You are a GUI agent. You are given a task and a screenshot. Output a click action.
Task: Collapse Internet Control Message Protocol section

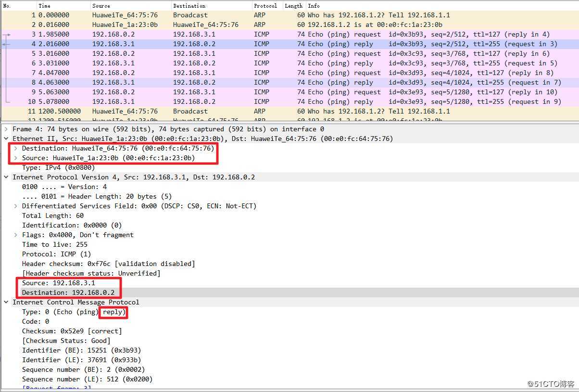point(6,302)
